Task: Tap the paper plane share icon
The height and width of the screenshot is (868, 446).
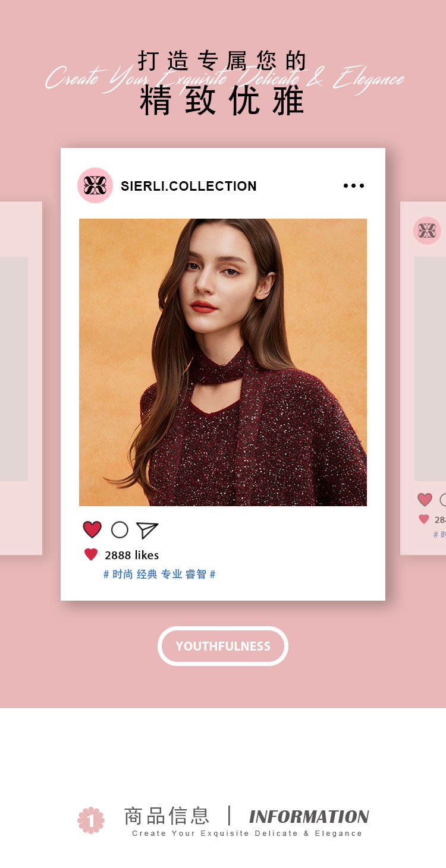Action: point(147,530)
